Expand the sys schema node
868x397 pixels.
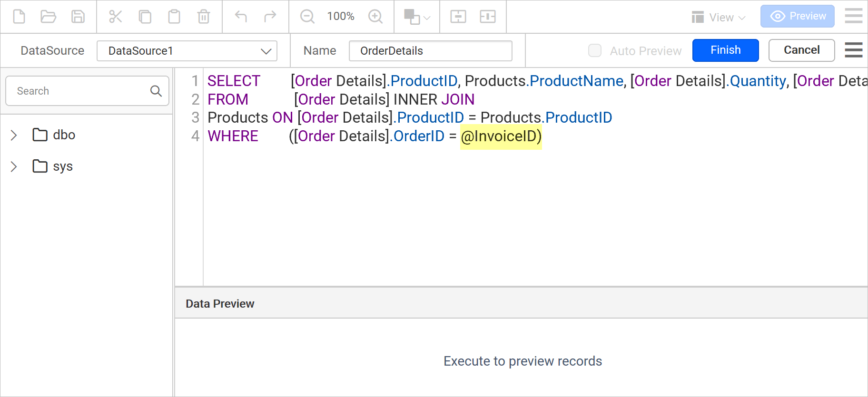pyautogui.click(x=14, y=166)
